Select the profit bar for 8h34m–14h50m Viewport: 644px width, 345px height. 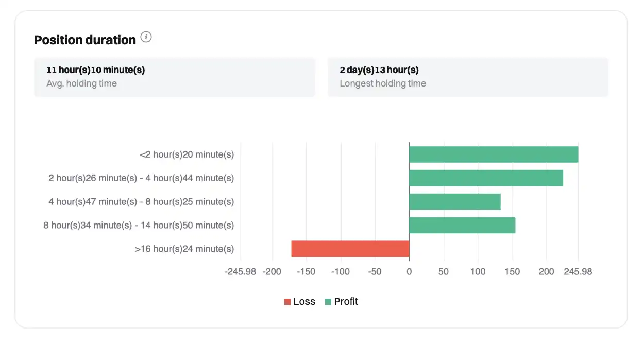pyautogui.click(x=462, y=226)
